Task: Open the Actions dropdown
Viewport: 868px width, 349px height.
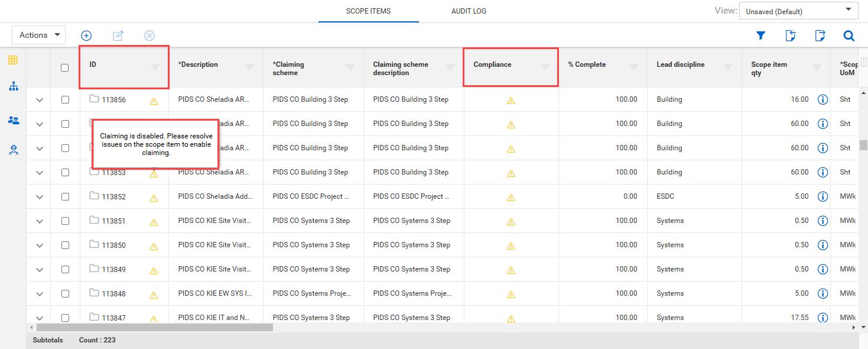Action: pyautogui.click(x=39, y=35)
